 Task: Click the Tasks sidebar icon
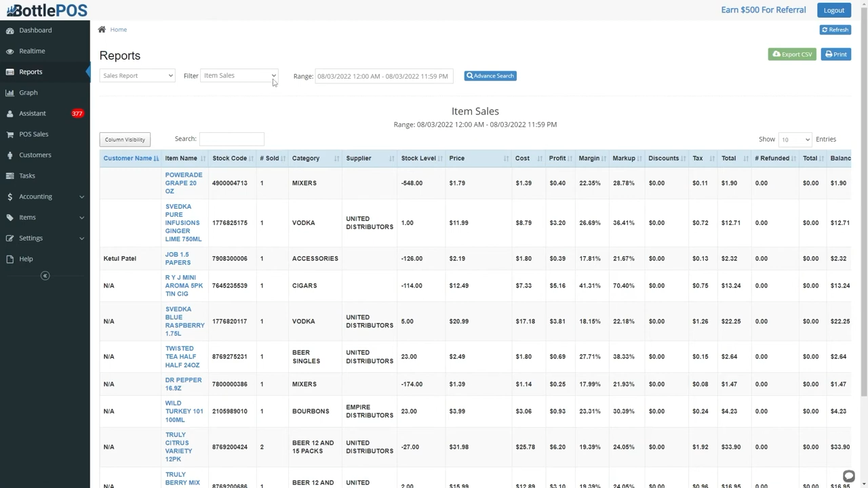click(x=9, y=176)
